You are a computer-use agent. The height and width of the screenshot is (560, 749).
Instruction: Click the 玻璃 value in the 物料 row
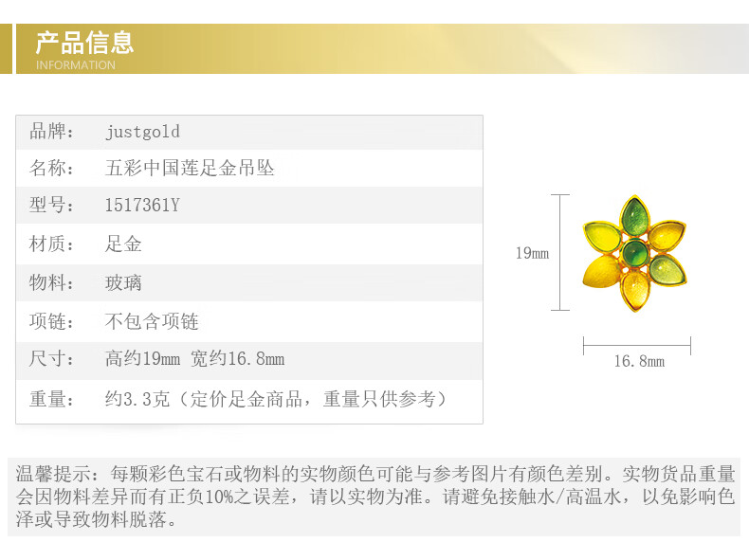(x=123, y=282)
